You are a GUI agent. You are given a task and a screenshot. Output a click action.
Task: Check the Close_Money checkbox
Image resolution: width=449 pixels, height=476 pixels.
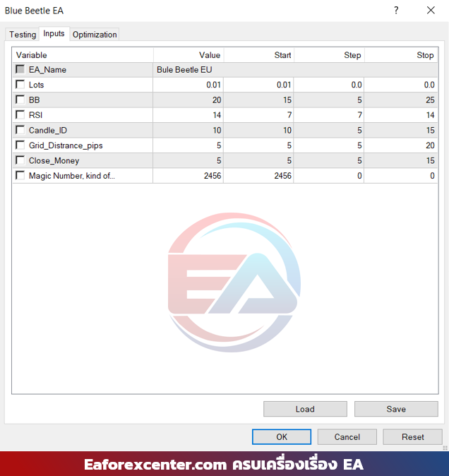20,161
